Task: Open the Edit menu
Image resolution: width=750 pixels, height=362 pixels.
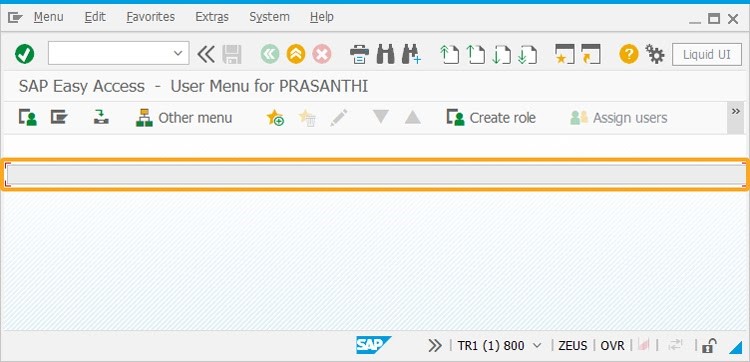Action: pos(95,17)
